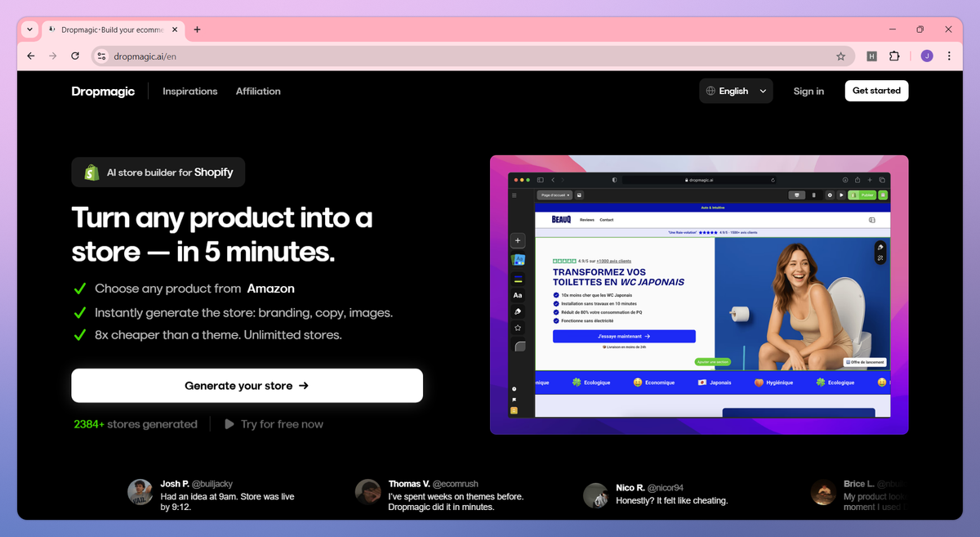Click the @builjacky handle text

click(x=212, y=484)
